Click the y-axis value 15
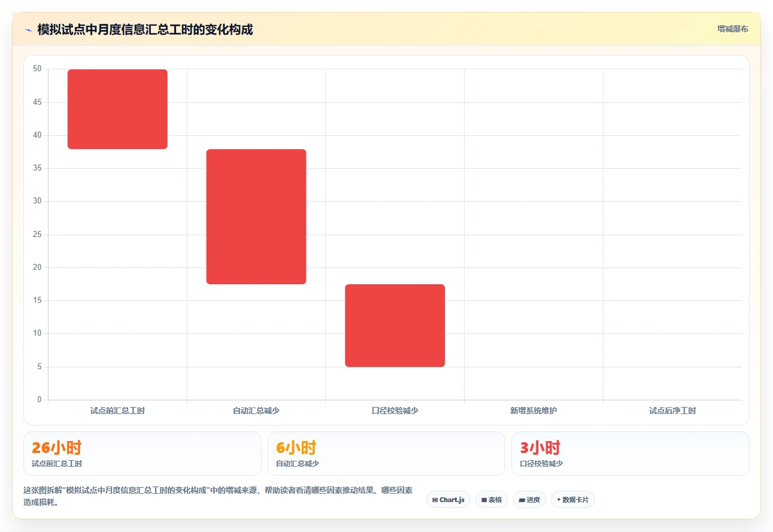This screenshot has height=532, width=773. (x=37, y=300)
